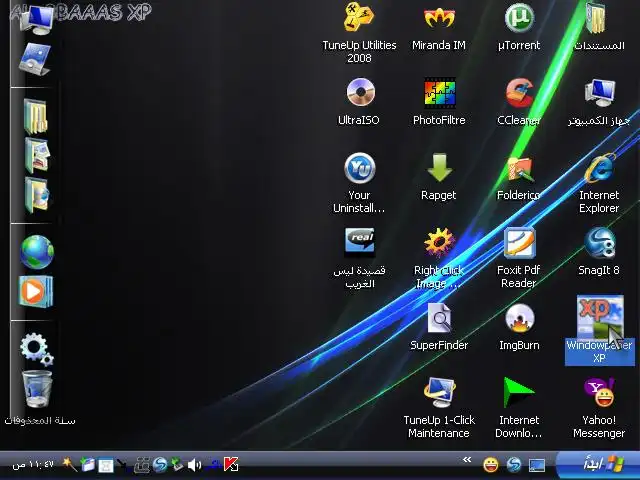
Task: Select Foxit Pdf Reader icon
Action: coord(519,258)
